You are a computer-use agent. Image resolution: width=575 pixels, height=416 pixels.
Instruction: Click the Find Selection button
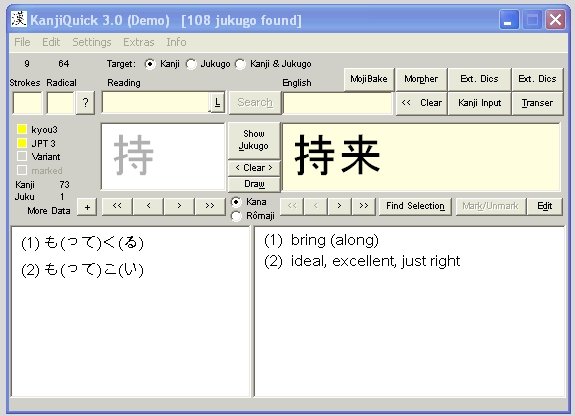415,206
